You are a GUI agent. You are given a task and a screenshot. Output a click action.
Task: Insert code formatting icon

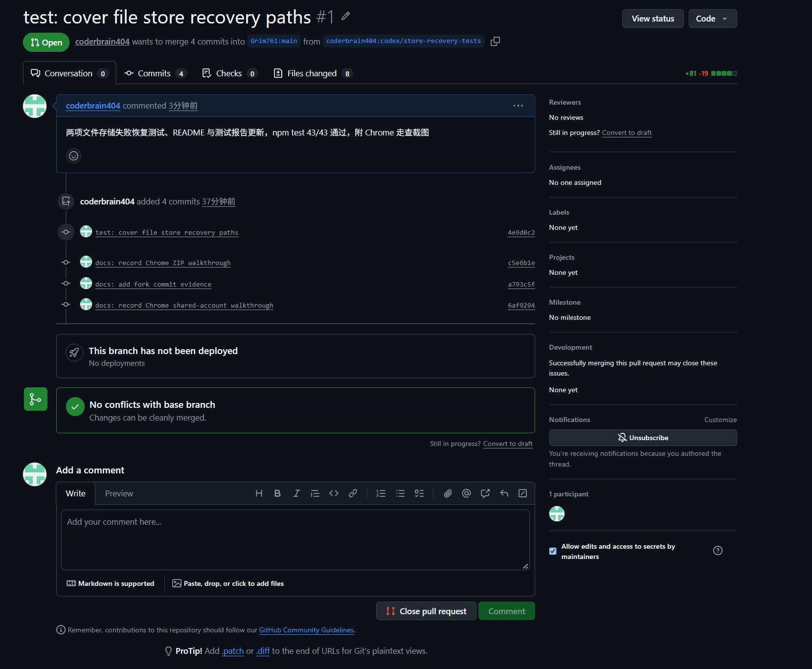tap(334, 493)
